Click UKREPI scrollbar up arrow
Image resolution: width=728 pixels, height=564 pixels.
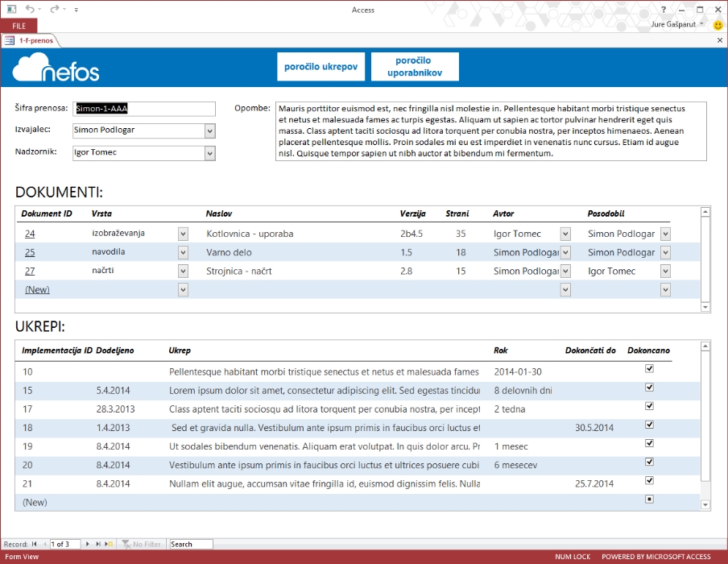705,346
